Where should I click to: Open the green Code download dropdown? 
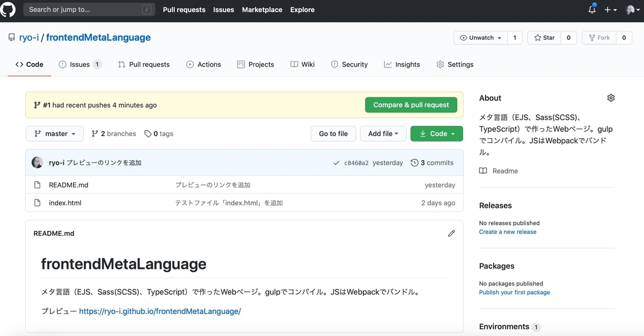tap(437, 133)
